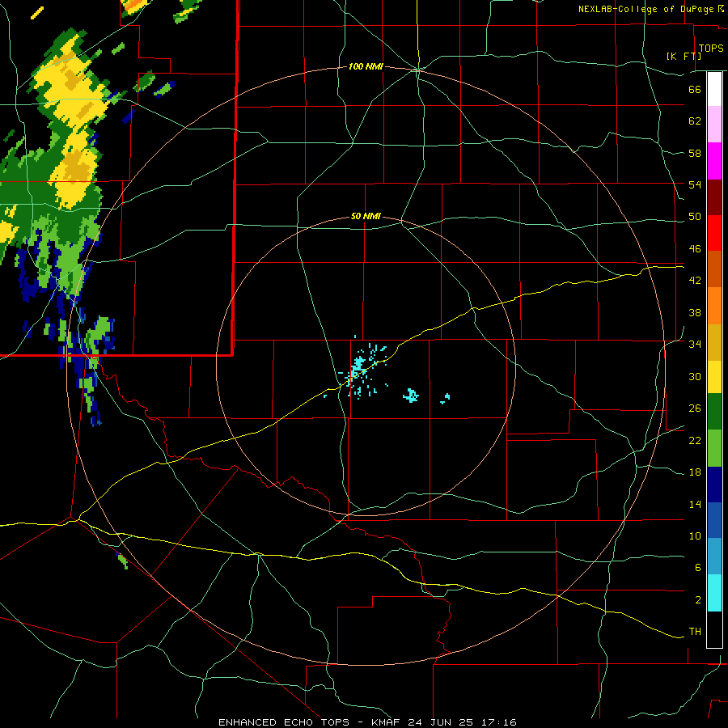Click the 'TOPS' legend title
Image resolution: width=728 pixels, height=728 pixels.
(711, 49)
